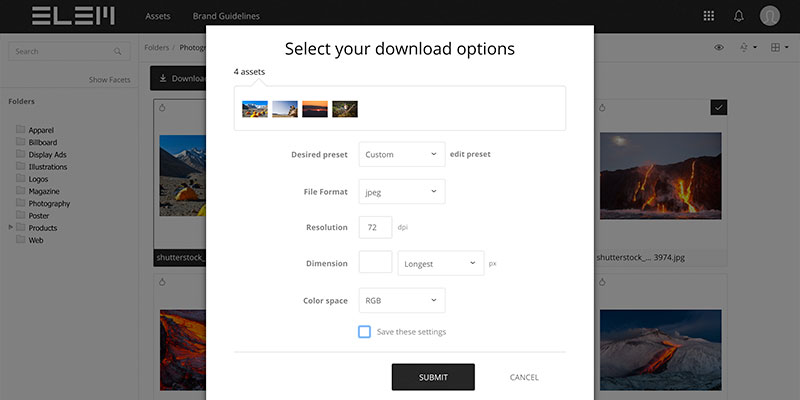Open the Color space RGB dropdown
This screenshot has height=400, width=800.
click(402, 301)
